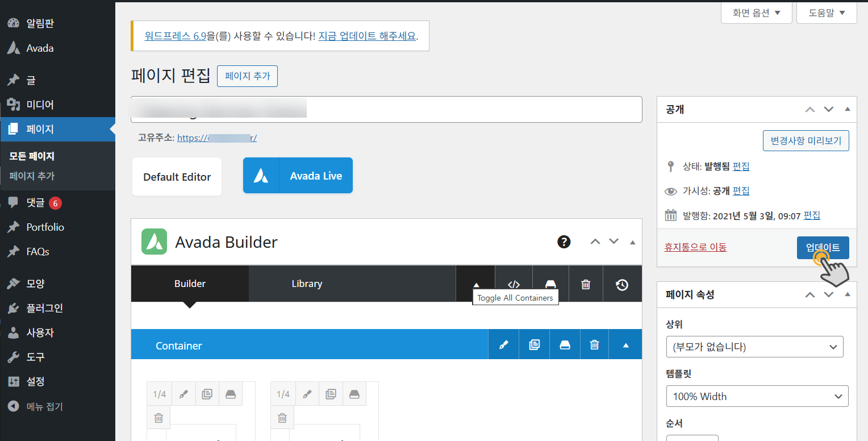Delete the Container with its trash icon
868x441 pixels.
[x=594, y=344]
